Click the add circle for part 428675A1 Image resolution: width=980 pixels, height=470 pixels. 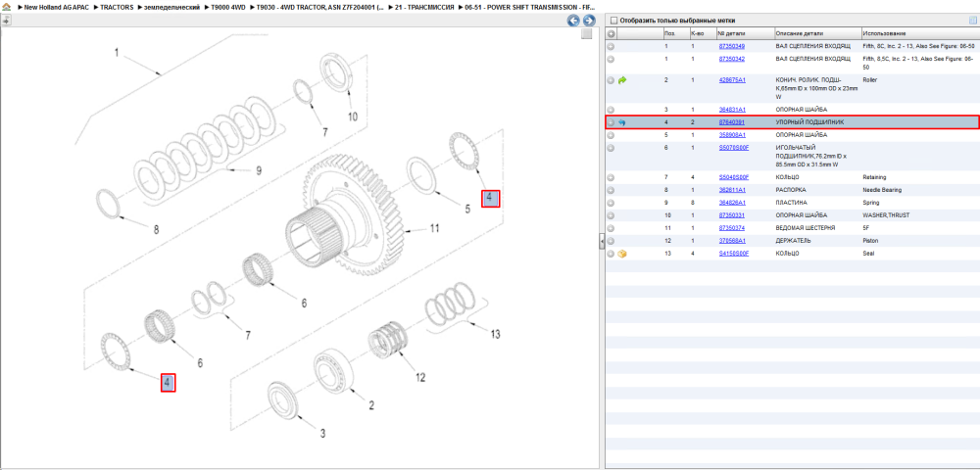[611, 80]
